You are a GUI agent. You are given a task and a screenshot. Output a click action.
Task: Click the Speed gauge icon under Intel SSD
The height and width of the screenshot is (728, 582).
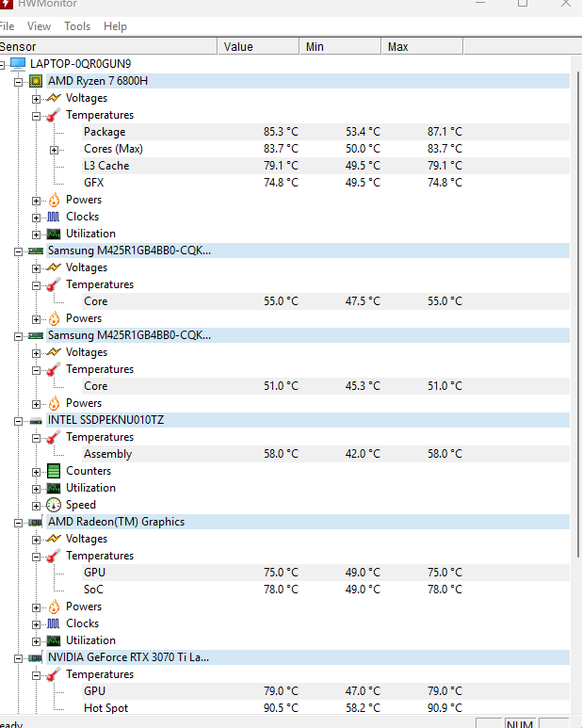tap(54, 505)
